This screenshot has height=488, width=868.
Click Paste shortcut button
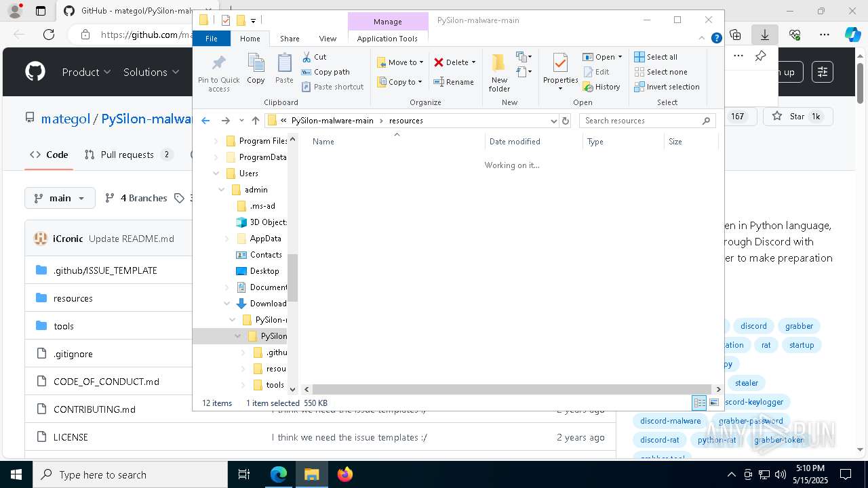click(x=332, y=87)
